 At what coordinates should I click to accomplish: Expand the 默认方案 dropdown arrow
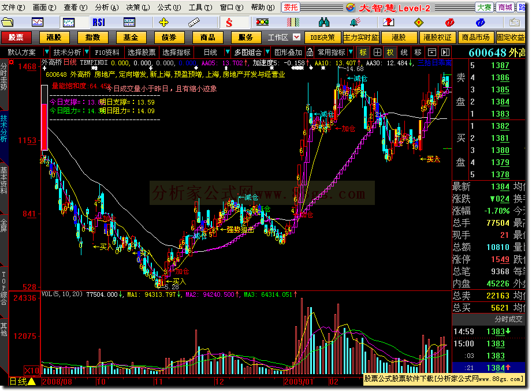46,52
